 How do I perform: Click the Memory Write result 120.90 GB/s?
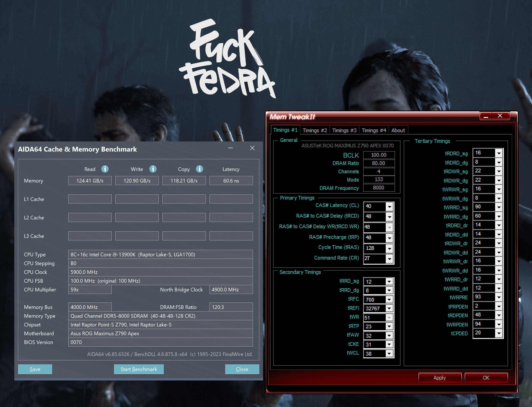137,180
